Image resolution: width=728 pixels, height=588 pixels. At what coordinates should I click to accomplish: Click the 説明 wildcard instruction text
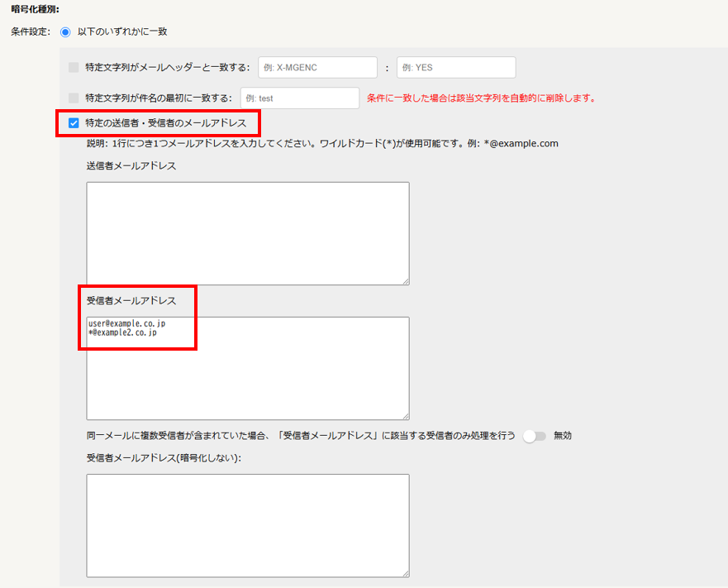[322, 144]
